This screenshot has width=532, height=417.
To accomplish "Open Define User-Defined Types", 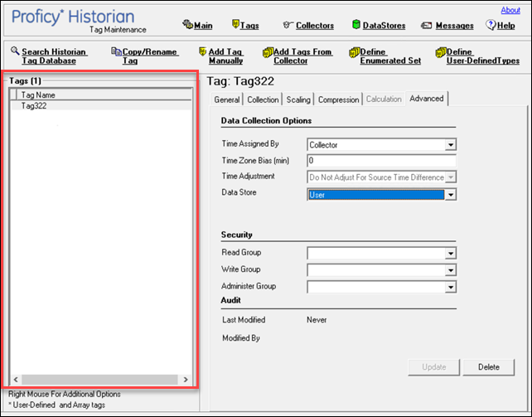I will (483, 56).
